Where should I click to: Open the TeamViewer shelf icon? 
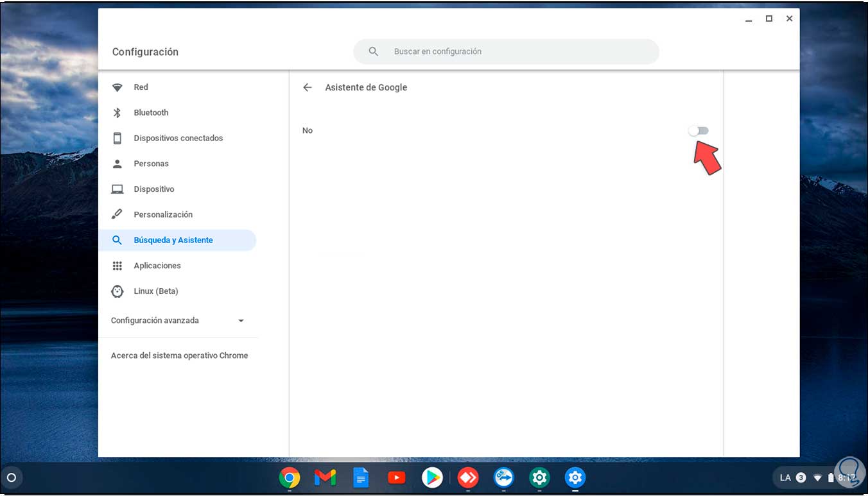coord(504,478)
